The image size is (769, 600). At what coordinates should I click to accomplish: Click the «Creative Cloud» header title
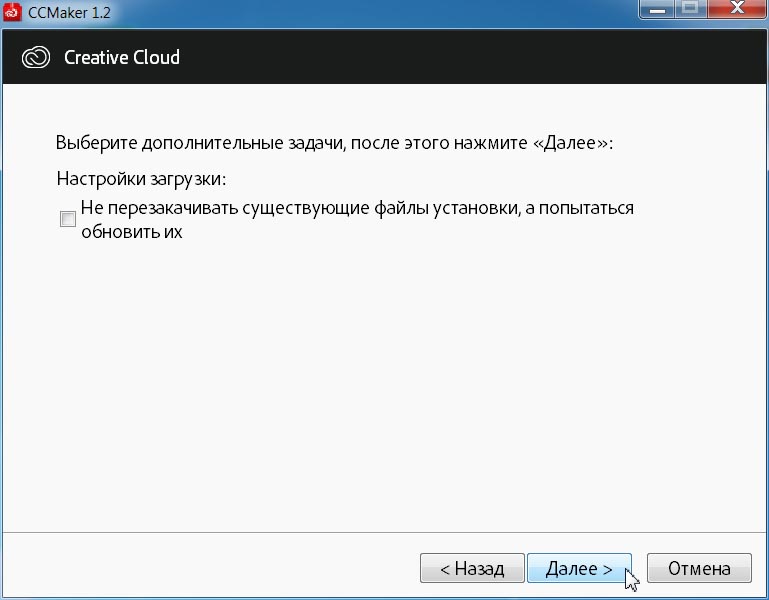point(122,57)
